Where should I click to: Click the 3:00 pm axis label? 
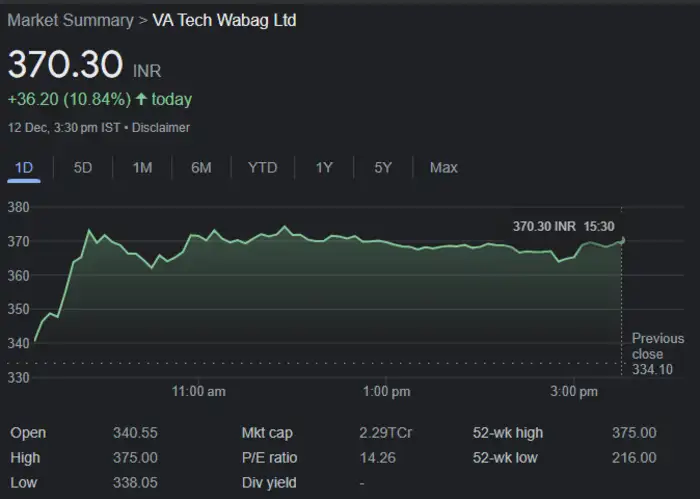pyautogui.click(x=575, y=391)
